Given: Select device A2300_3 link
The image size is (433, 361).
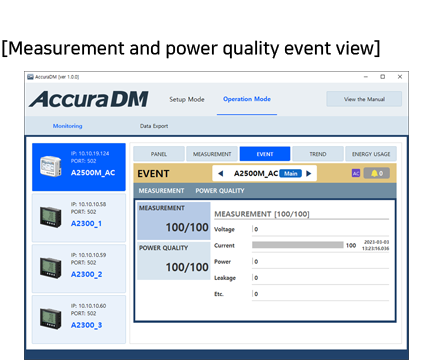Looking at the screenshot, I should 87,325.
